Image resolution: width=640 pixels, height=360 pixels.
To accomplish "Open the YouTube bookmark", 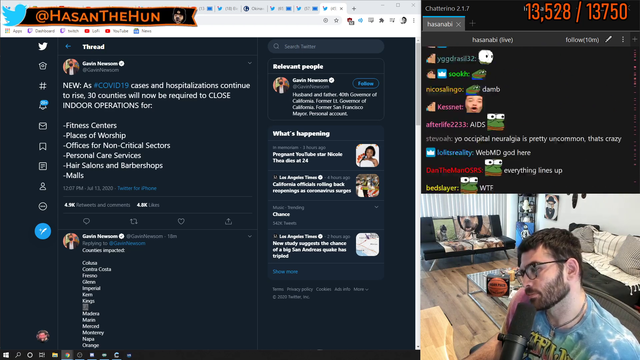I will coord(117,31).
